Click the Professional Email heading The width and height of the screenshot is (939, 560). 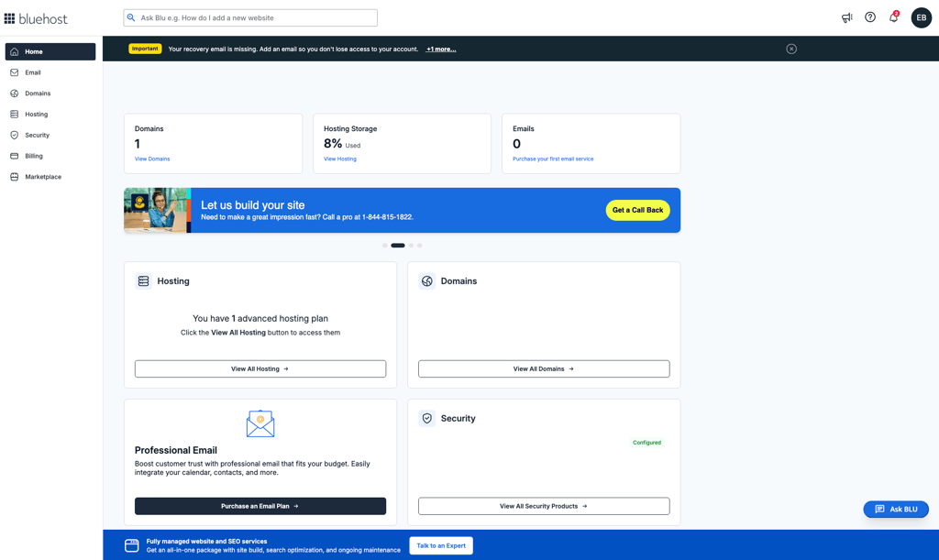175,450
